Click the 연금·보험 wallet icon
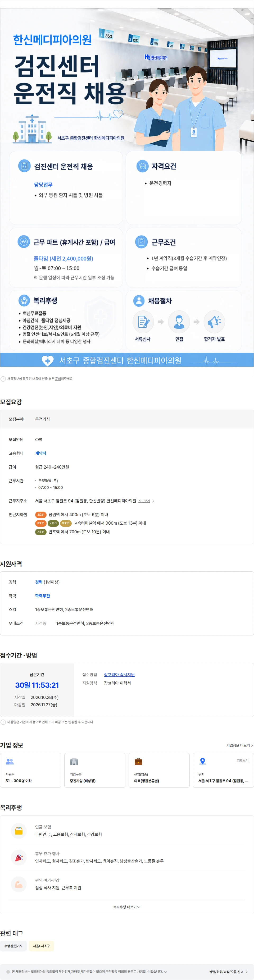This screenshot has width=254, height=980. pos(19,831)
